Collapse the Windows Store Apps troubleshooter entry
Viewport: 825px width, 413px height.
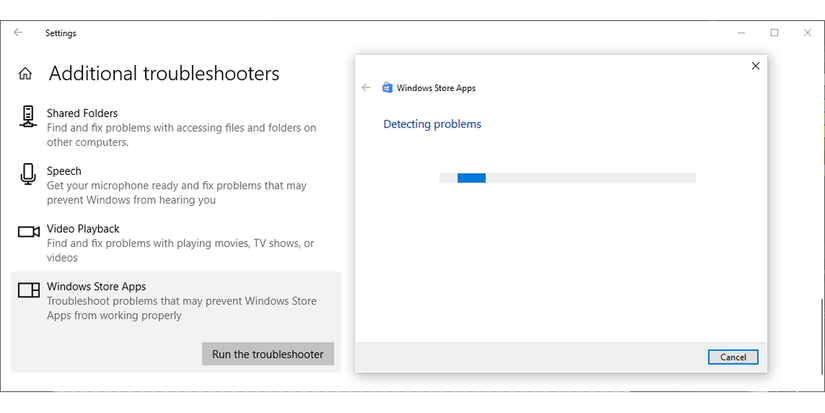(x=96, y=287)
